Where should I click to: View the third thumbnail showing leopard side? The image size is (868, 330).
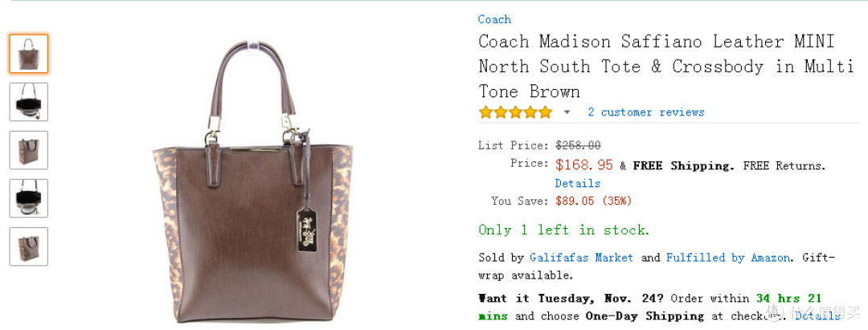click(29, 150)
